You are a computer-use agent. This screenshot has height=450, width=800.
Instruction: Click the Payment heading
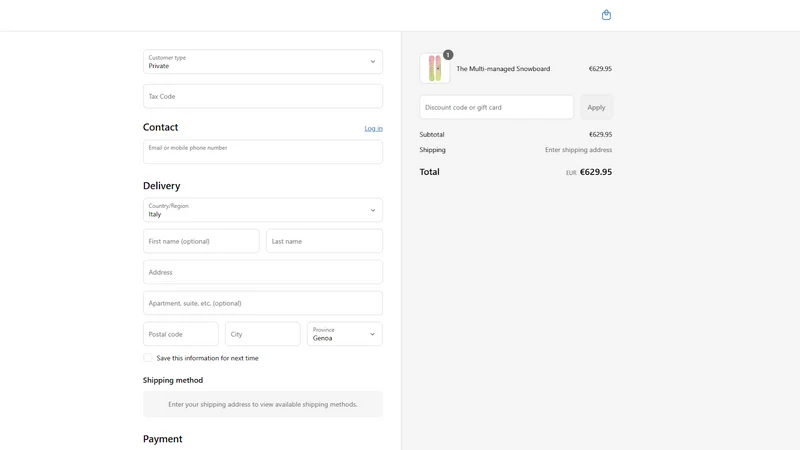162,439
